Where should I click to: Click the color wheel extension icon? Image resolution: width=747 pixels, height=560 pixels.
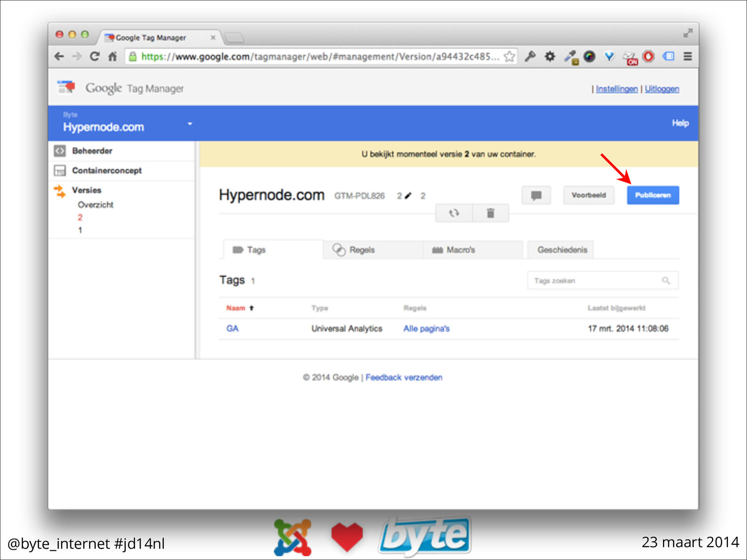tap(590, 56)
